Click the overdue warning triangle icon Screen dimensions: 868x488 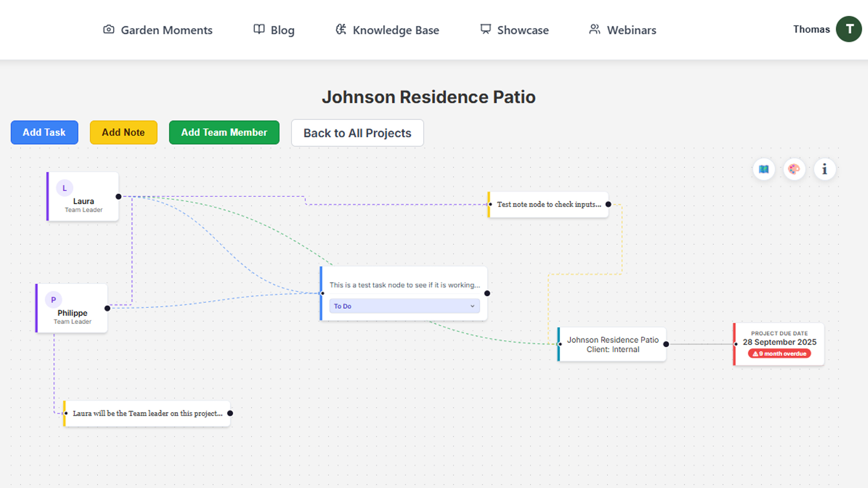pyautogui.click(x=755, y=354)
